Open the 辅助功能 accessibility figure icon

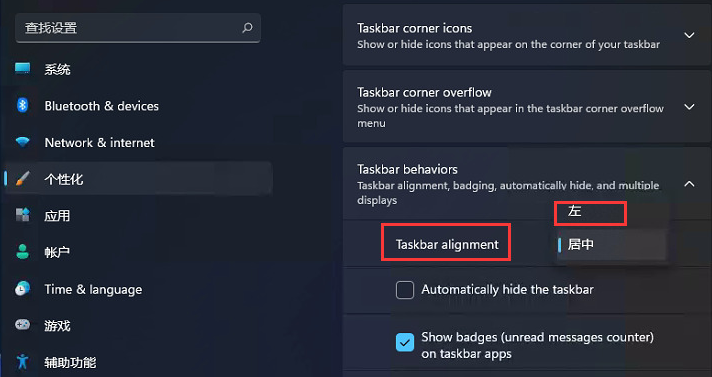(22, 362)
